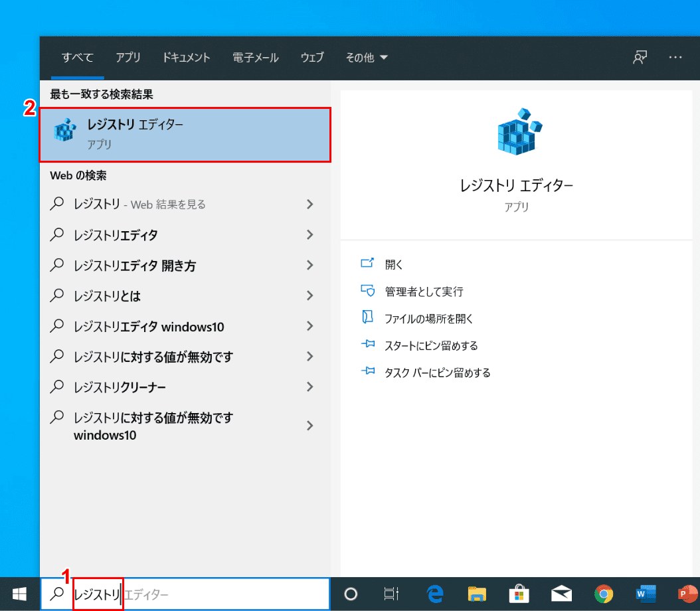Click the file location icon beside ファイルの場所を開く
The image size is (700, 611).
point(367,317)
